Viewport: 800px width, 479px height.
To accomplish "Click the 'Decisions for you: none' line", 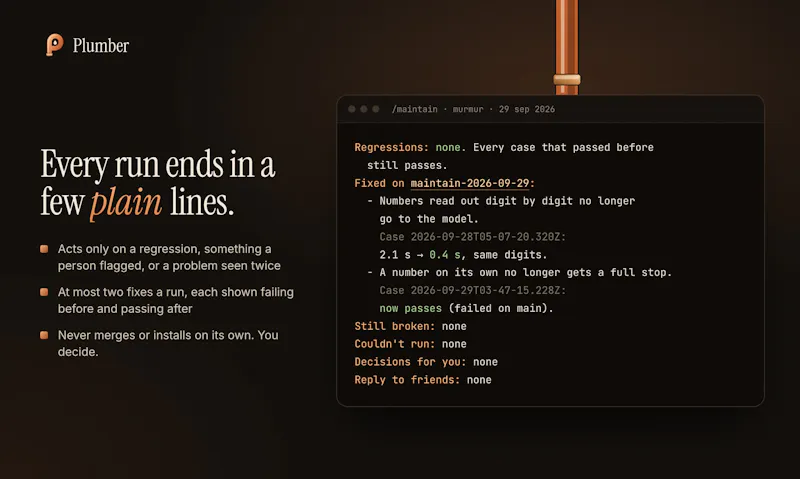I will click(426, 362).
